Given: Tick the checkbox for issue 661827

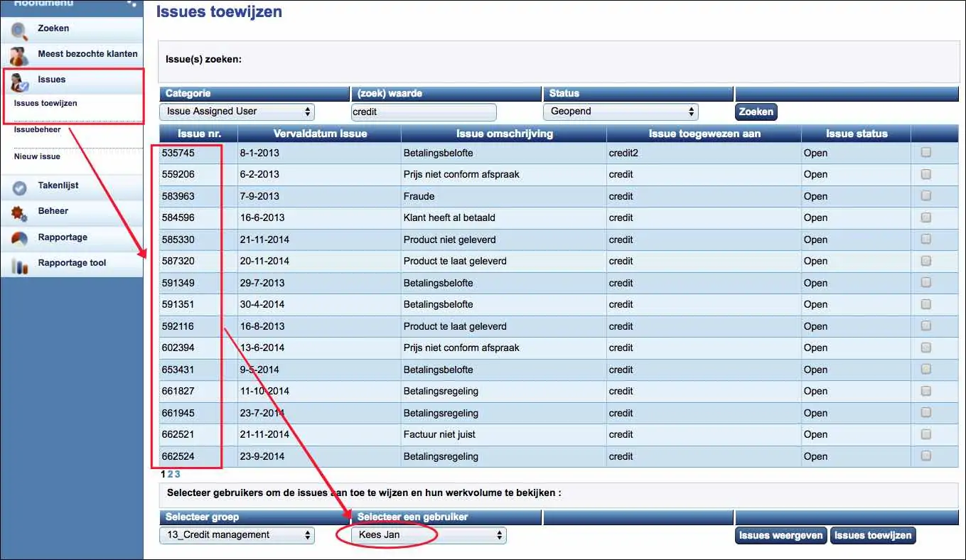Looking at the screenshot, I should pos(925,391).
